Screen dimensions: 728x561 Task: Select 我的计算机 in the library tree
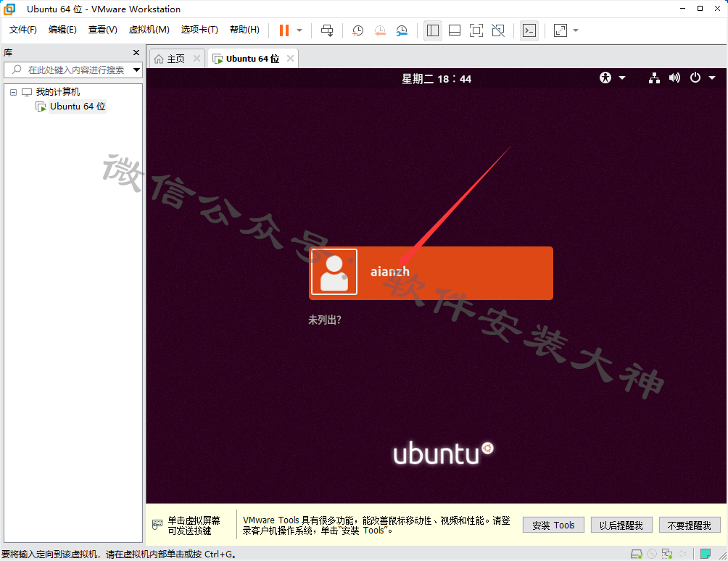57,92
